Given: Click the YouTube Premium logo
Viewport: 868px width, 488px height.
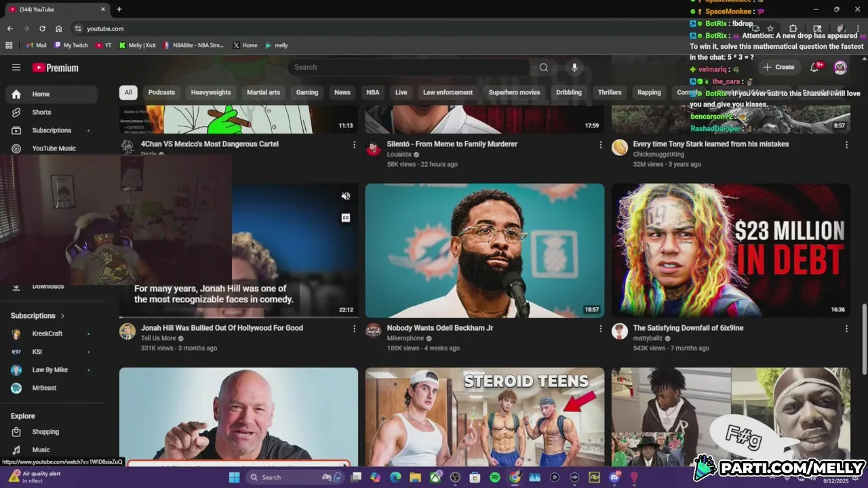Looking at the screenshot, I should click(x=55, y=68).
